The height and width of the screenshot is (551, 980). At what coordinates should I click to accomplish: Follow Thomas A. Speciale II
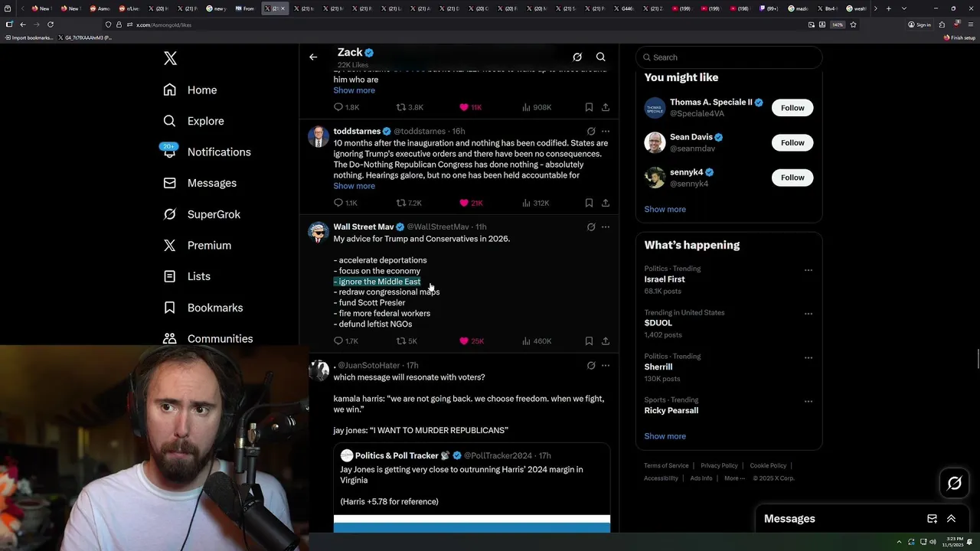tap(792, 108)
